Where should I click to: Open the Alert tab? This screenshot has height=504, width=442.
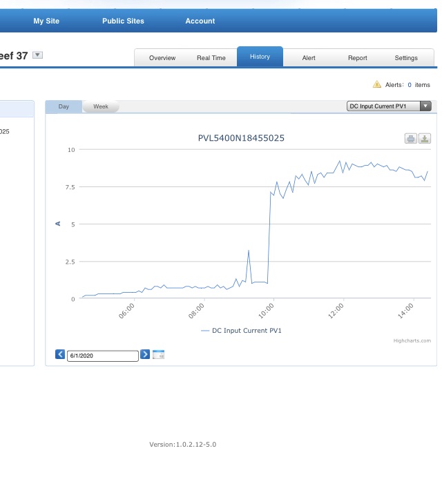[x=309, y=58]
